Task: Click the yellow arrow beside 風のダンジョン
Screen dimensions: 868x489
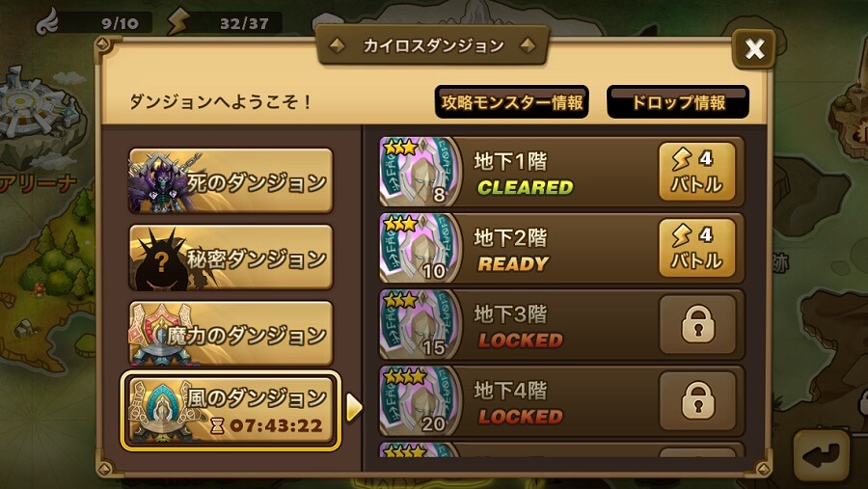Action: (353, 409)
